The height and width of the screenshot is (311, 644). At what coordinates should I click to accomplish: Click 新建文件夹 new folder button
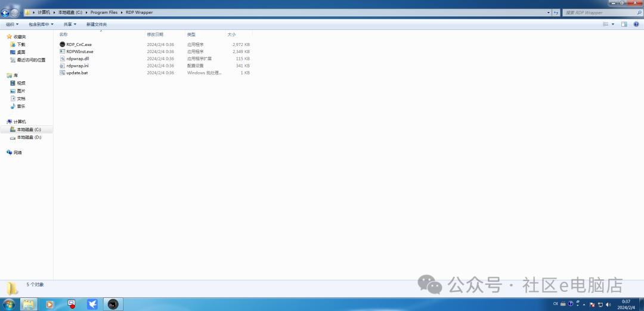coord(97,24)
